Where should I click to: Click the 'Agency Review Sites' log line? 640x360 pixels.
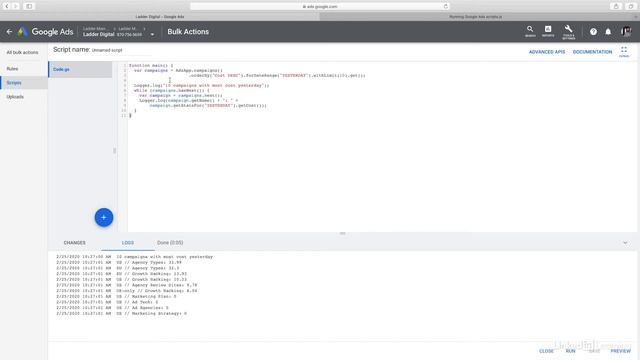[x=127, y=285]
